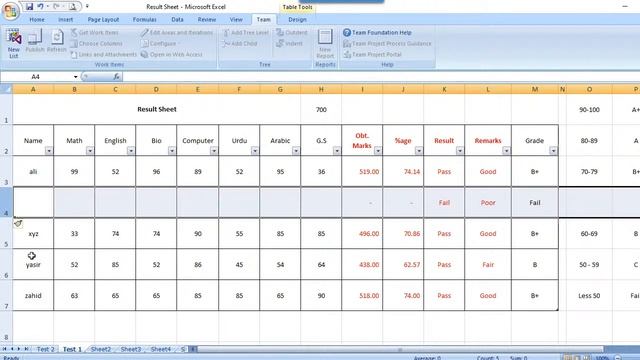Open Team Project Process Guidance
Screen dimensions: 640x360
387,43
